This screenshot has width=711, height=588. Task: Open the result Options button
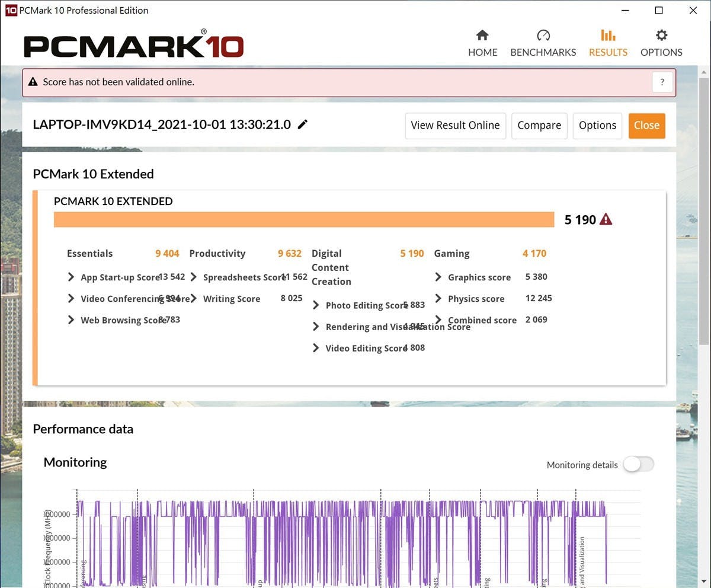click(597, 126)
